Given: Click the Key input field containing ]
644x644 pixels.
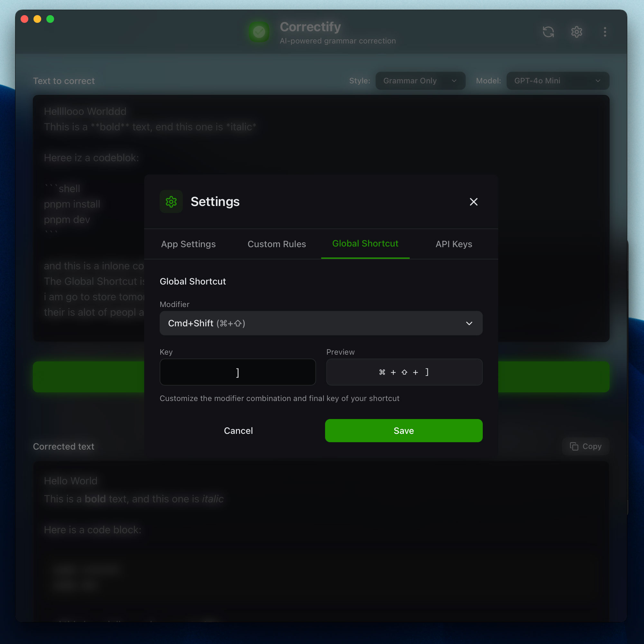Looking at the screenshot, I should 237,372.
